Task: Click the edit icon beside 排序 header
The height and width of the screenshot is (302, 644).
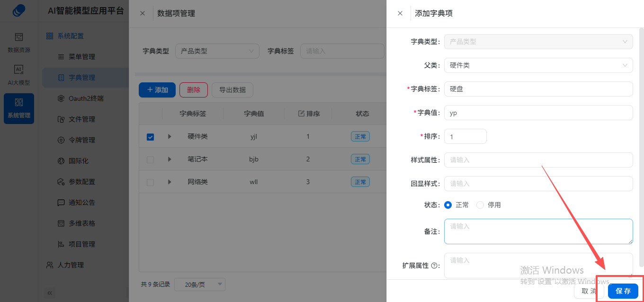Action: click(301, 114)
